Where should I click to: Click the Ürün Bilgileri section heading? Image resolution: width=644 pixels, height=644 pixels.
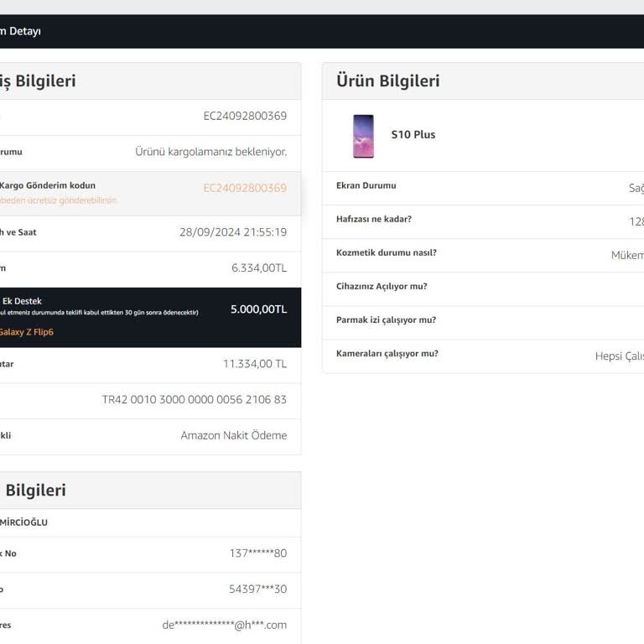tap(388, 80)
